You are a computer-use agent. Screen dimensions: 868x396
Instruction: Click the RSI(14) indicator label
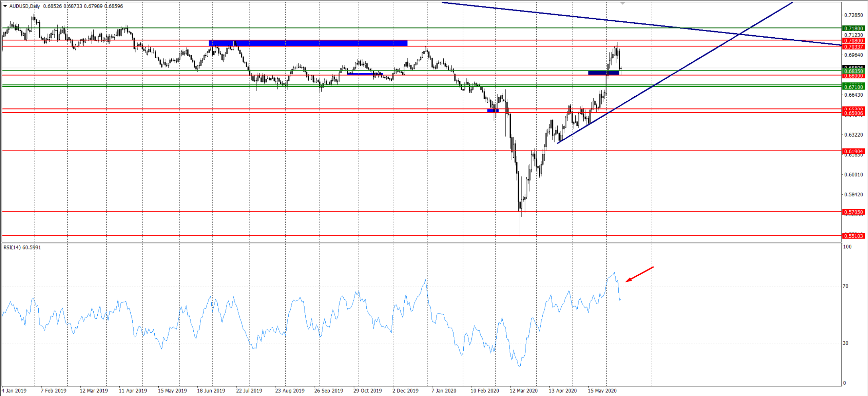(x=22, y=248)
